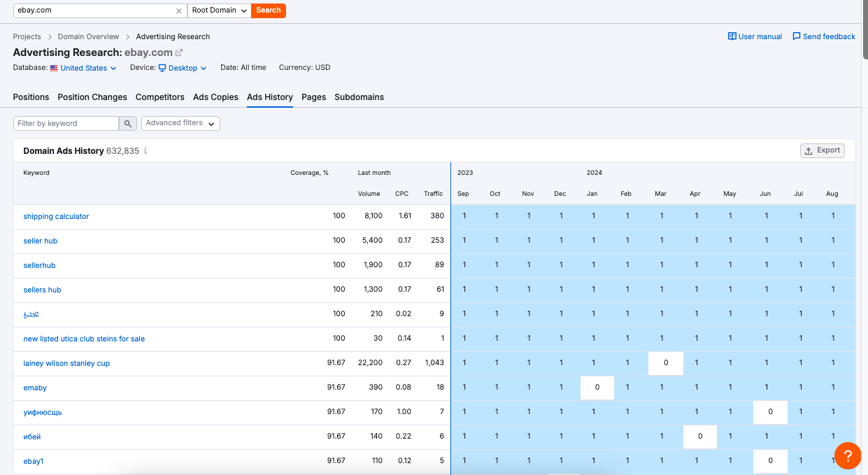Click the Keyword column header
This screenshot has height=475, width=868.
click(36, 173)
